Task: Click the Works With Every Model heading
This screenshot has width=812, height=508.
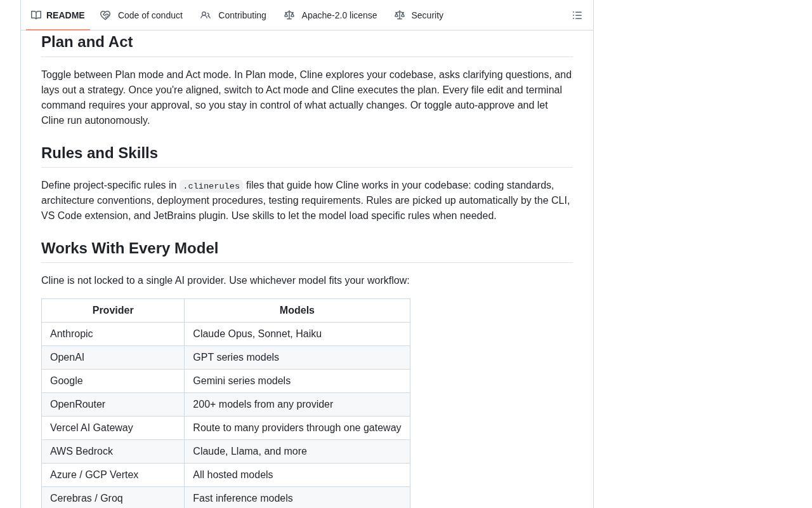Action: (129, 248)
